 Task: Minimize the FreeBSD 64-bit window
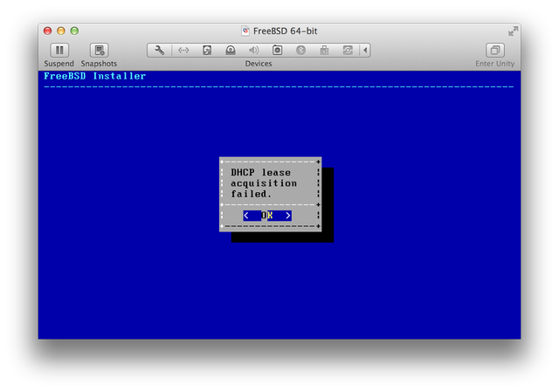61,31
